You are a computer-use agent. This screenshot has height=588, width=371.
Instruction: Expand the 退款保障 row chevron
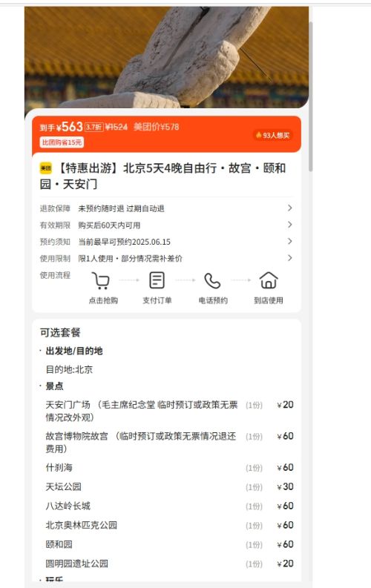tap(289, 208)
